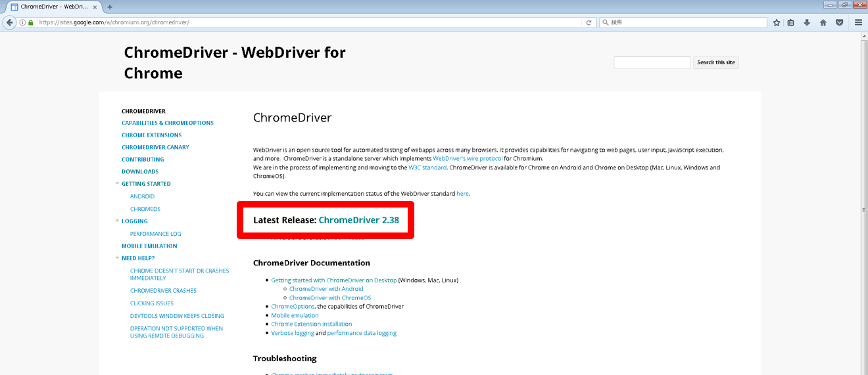This screenshot has height=375, width=868.
Task: Open CHROMEOS sidebar sub-item
Action: (145, 209)
